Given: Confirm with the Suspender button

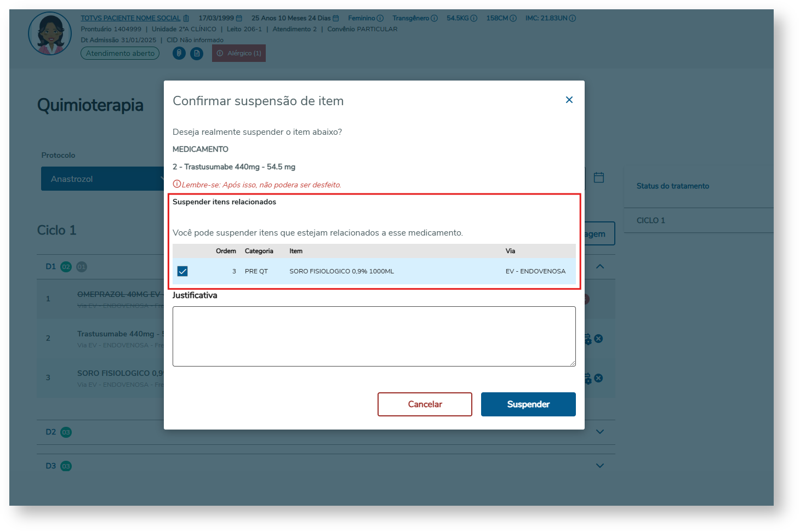Looking at the screenshot, I should click(x=528, y=404).
